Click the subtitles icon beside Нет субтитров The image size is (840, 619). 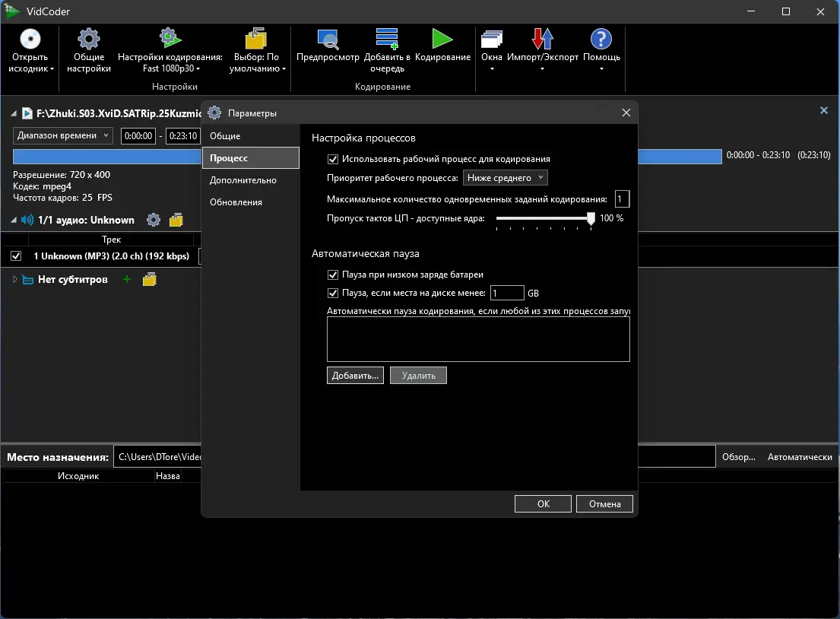[28, 280]
